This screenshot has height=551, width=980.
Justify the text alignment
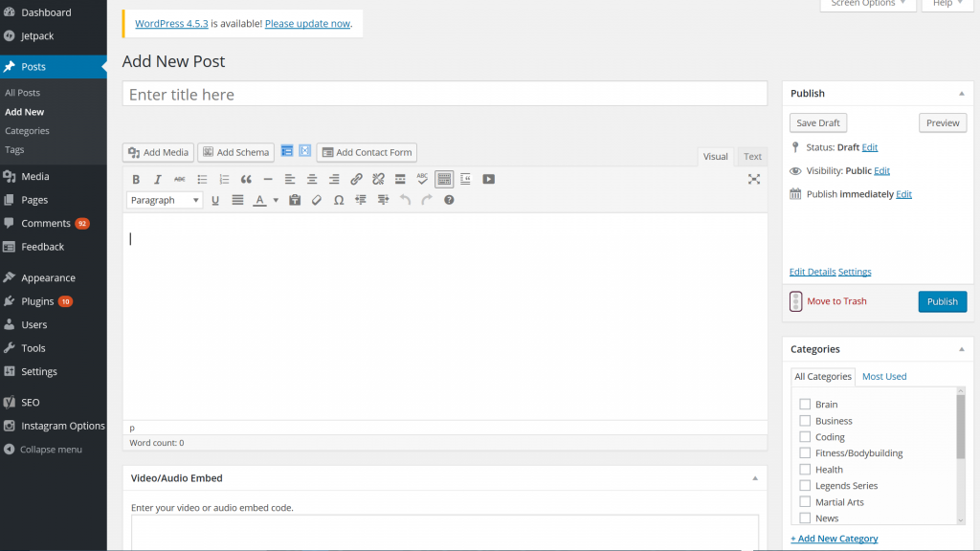pyautogui.click(x=237, y=201)
